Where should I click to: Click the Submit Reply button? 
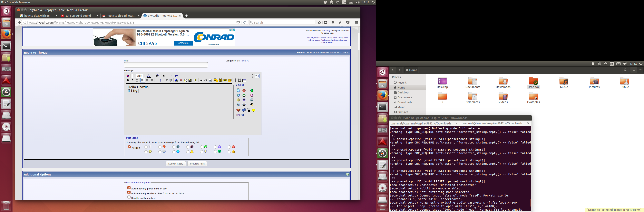point(176,164)
